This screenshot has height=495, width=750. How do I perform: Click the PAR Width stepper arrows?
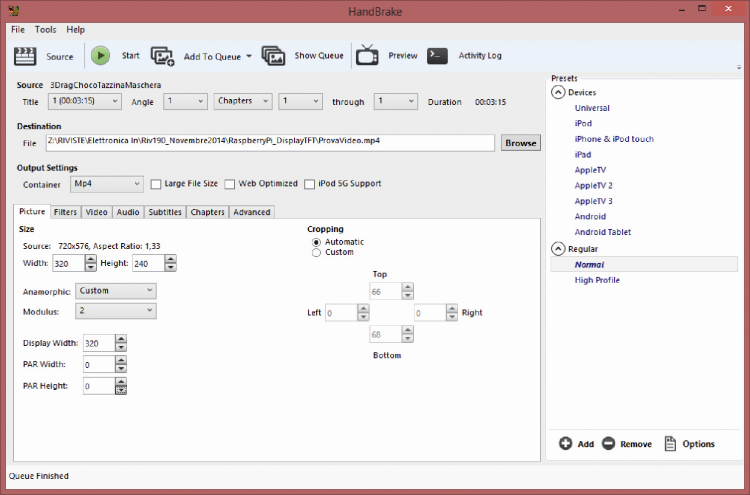pyautogui.click(x=121, y=364)
